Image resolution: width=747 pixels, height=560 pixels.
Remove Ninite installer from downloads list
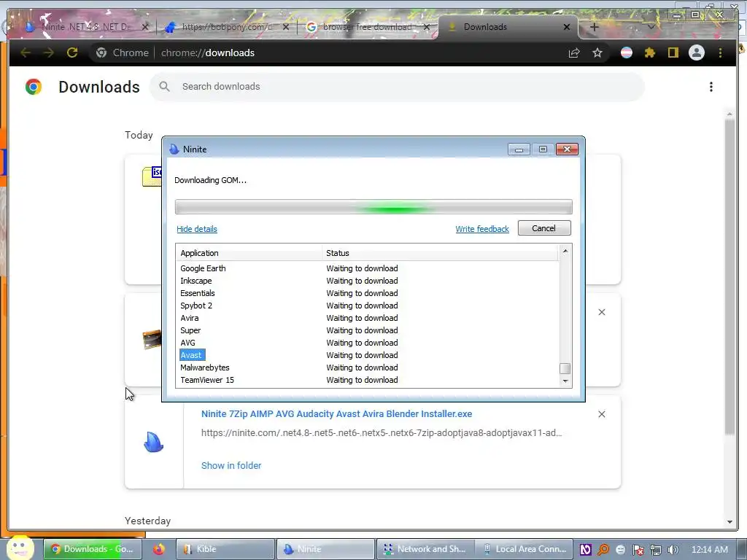tap(602, 414)
